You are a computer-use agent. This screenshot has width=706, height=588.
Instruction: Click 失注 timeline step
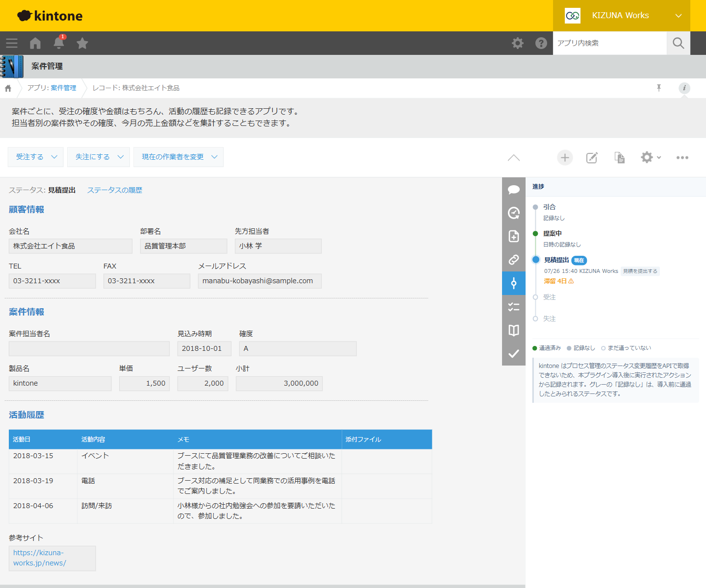point(549,319)
